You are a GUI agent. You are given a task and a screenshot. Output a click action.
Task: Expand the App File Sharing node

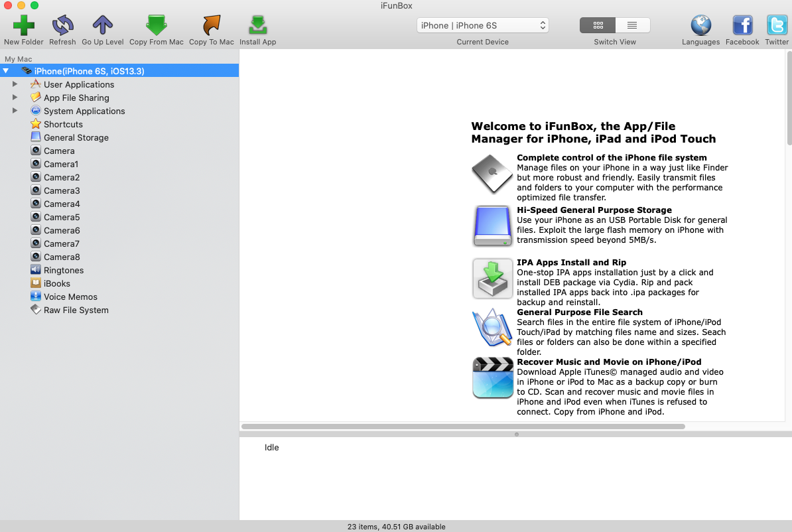point(15,97)
